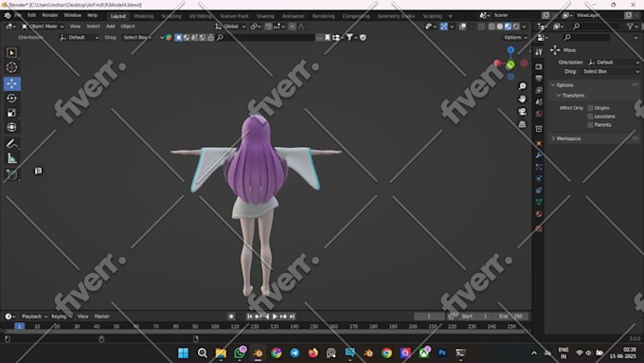The image size is (644, 363).
Task: Open the Edit menu
Action: coord(31,15)
